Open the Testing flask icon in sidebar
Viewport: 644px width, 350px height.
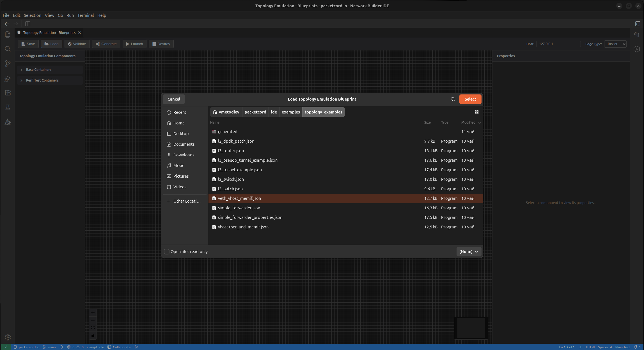[x=8, y=107]
